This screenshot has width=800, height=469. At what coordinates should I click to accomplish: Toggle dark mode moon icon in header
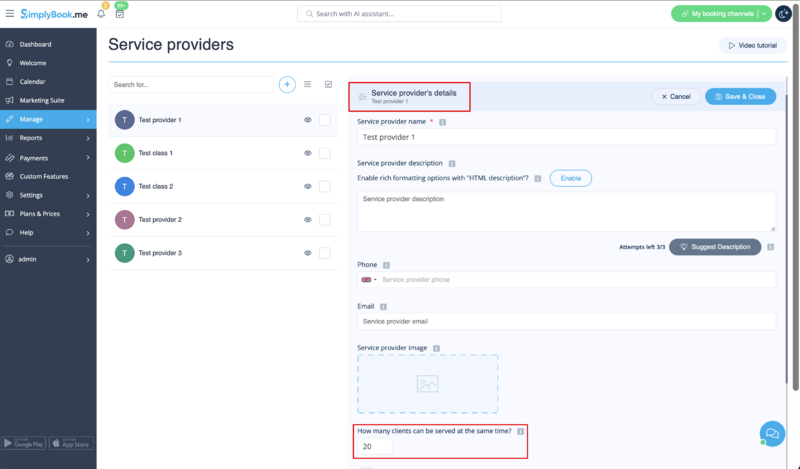[783, 14]
